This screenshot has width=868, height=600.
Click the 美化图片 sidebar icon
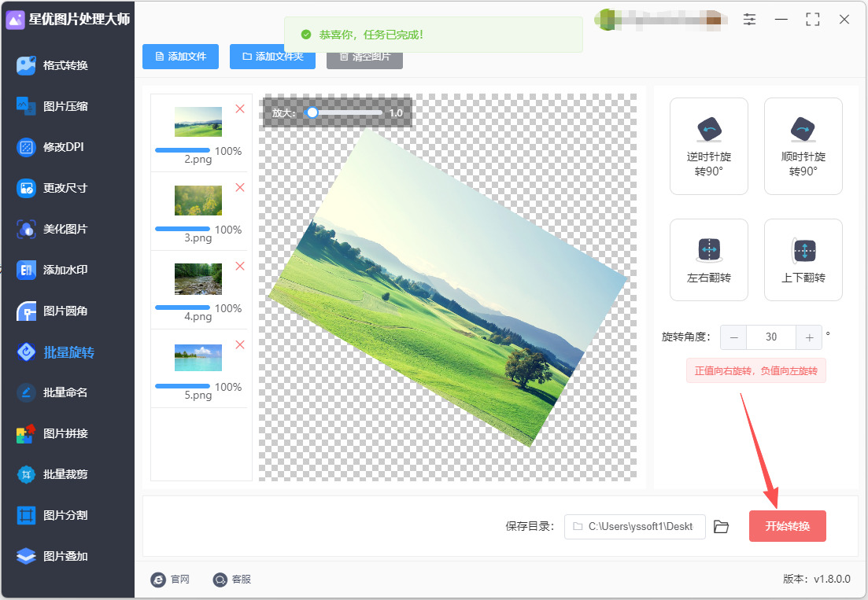[x=26, y=229]
